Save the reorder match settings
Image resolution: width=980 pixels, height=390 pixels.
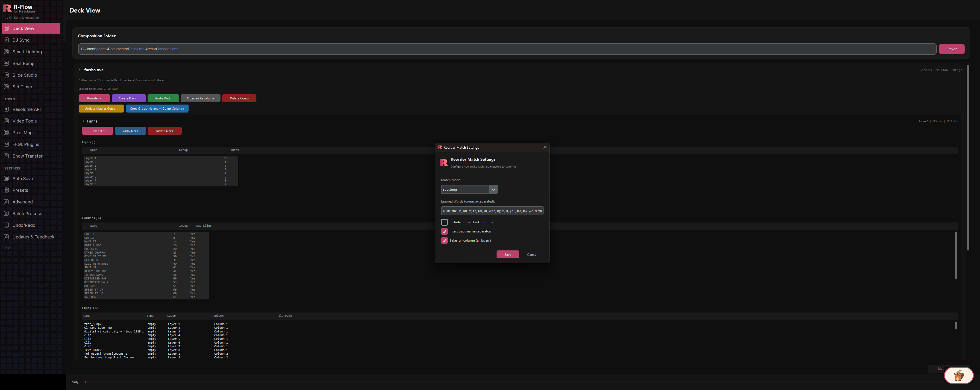pyautogui.click(x=507, y=255)
